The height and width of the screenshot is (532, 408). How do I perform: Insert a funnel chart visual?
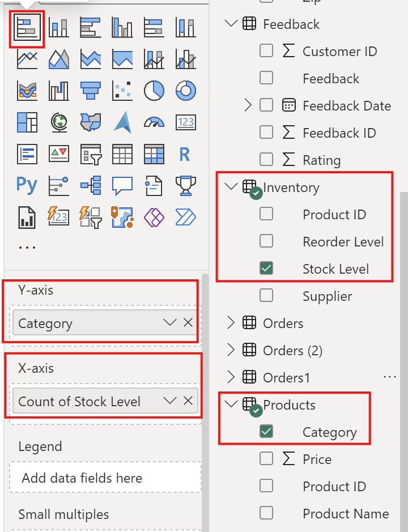[x=90, y=90]
